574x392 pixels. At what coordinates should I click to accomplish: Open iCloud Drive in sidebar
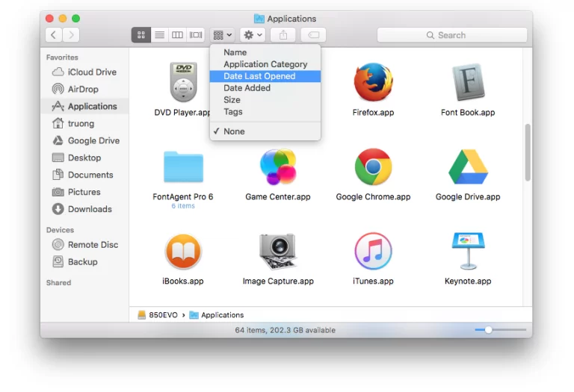85,72
